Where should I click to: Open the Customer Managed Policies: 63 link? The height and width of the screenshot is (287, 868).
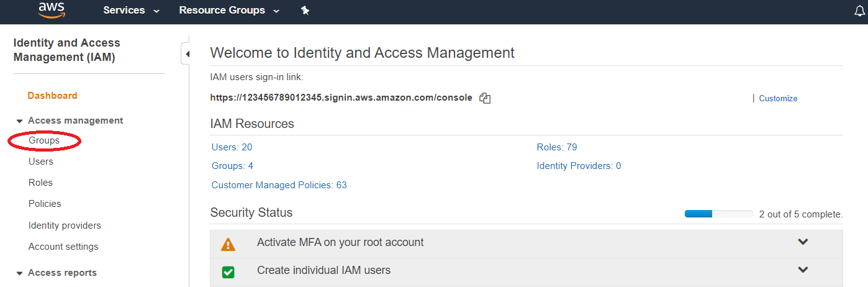[x=279, y=185]
